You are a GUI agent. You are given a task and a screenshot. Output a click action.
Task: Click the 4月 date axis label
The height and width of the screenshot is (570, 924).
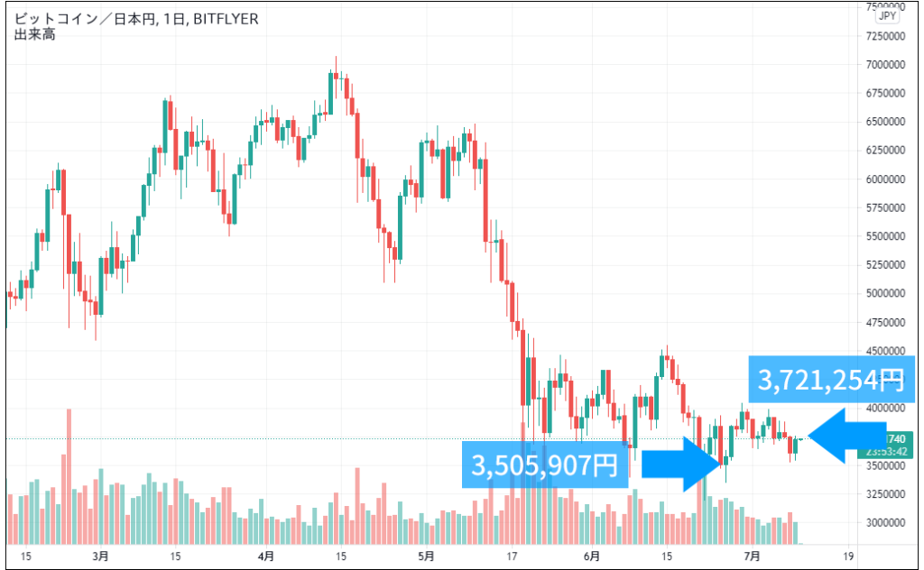(x=266, y=556)
